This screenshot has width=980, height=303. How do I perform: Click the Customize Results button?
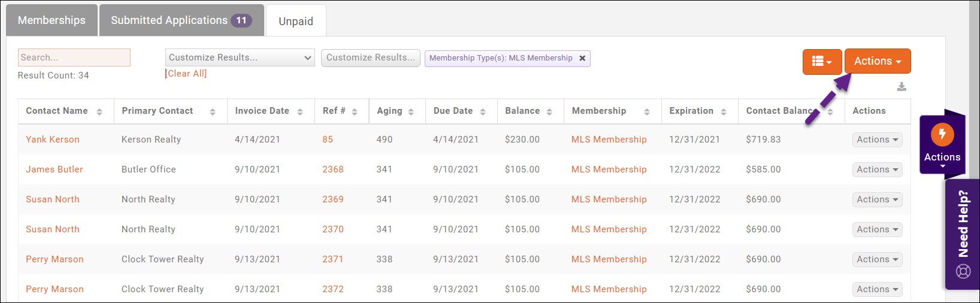tap(371, 57)
